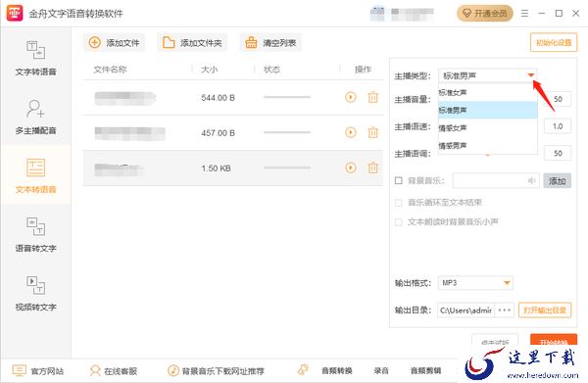Click the app logo icon
Viewport: 588px width, 383px height.
coord(15,13)
